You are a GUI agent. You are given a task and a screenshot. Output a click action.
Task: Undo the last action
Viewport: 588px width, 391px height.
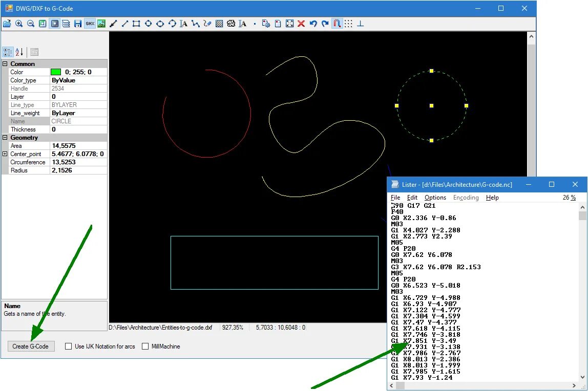(x=313, y=24)
